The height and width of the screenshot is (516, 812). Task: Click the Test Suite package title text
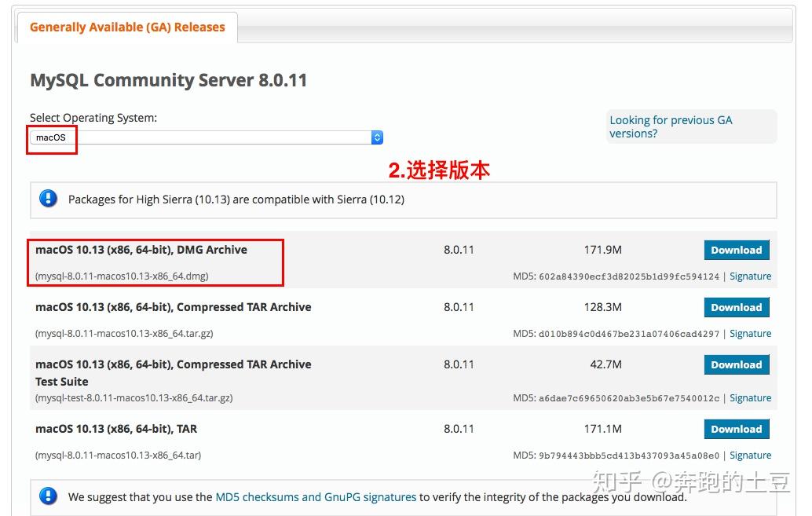pyautogui.click(x=174, y=373)
